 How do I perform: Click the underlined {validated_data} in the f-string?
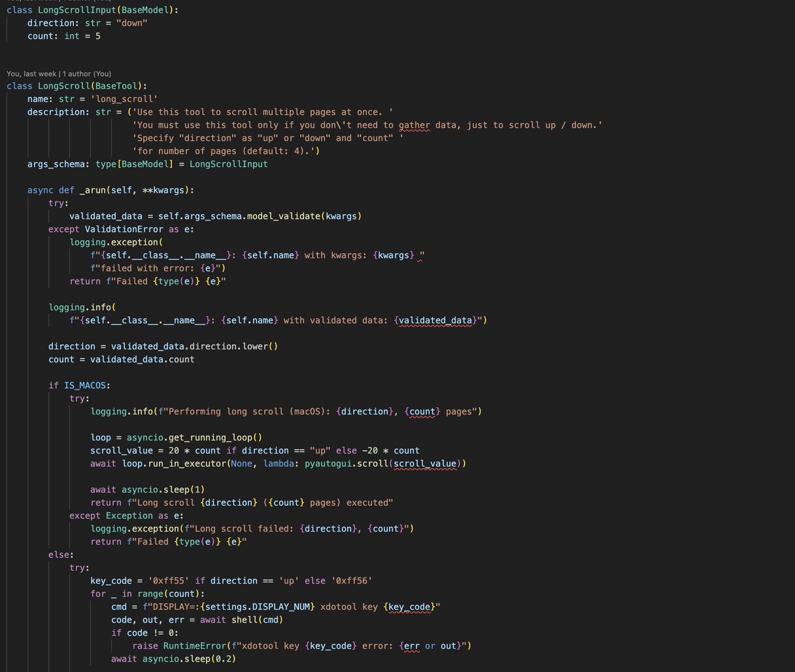(436, 320)
